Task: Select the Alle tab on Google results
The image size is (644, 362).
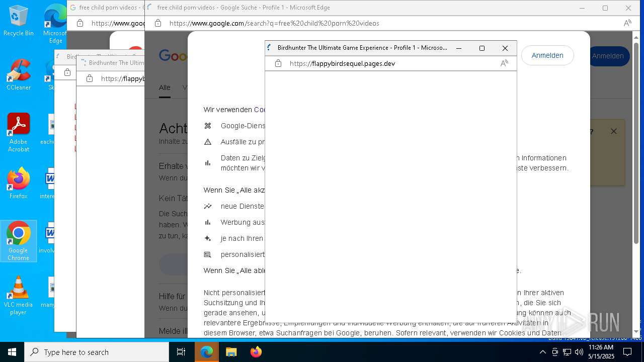Action: (x=165, y=88)
